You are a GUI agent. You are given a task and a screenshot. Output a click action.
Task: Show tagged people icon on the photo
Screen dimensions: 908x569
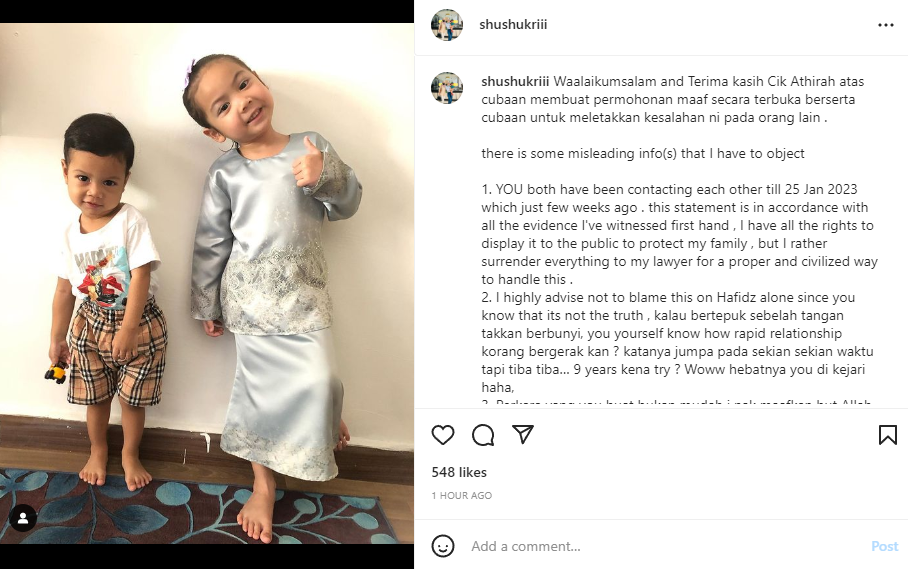click(x=23, y=519)
